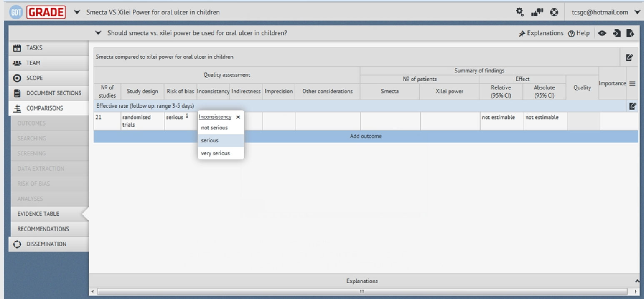Click the 'Imprecision' column header
Screen dimensions: 644x299
click(x=279, y=92)
